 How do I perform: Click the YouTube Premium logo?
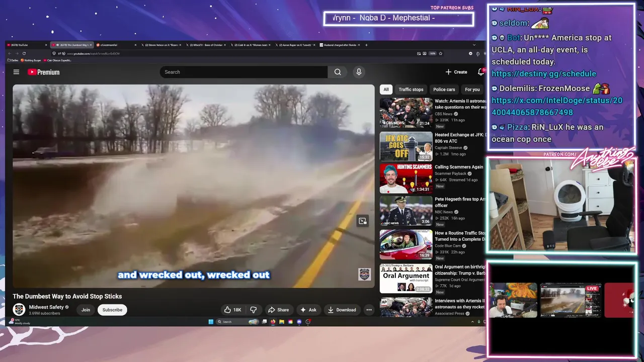click(x=43, y=72)
